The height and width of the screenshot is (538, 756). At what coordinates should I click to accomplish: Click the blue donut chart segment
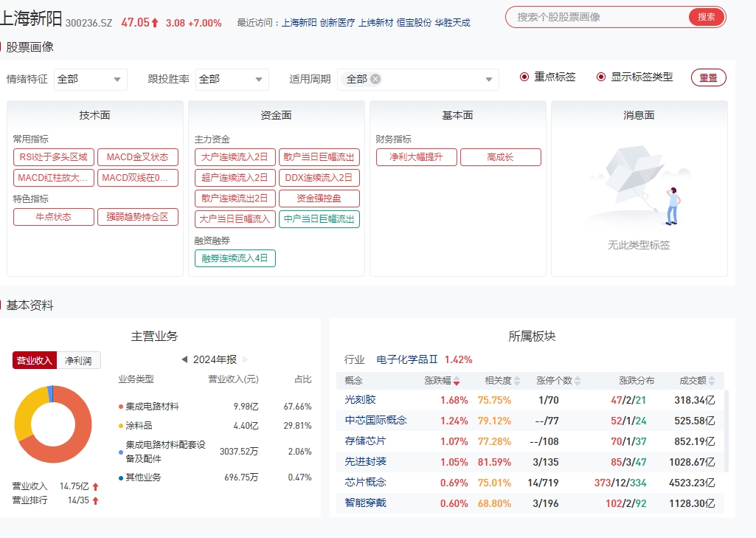[x=51, y=394]
